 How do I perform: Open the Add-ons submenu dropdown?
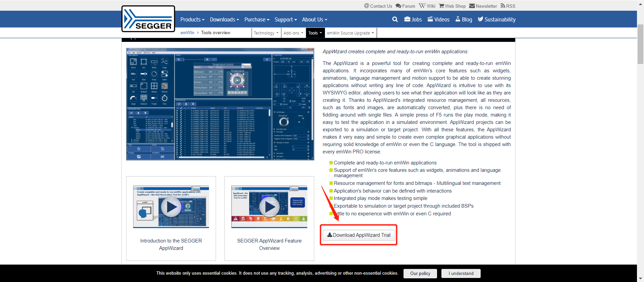[x=293, y=33]
